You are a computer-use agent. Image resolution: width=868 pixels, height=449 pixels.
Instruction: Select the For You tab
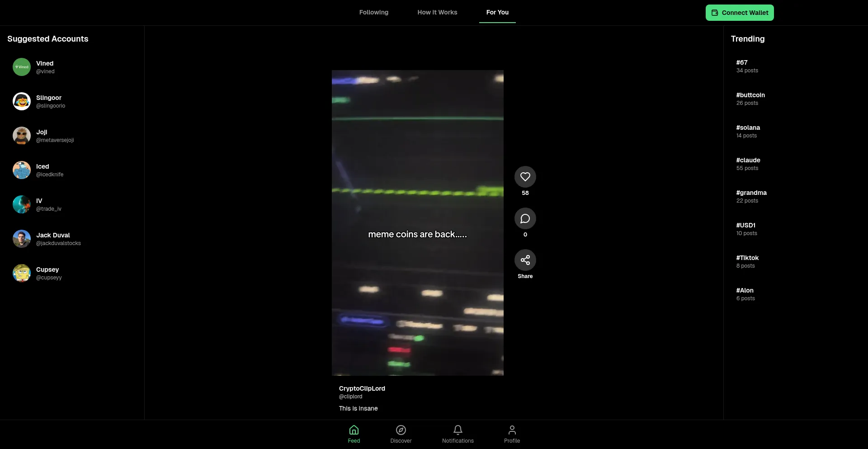click(x=497, y=12)
